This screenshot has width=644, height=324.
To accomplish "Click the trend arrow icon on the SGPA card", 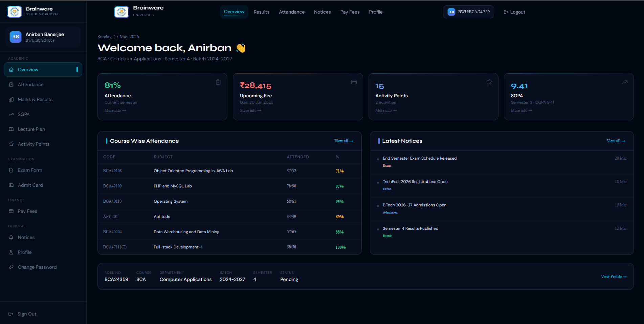I will click(625, 82).
